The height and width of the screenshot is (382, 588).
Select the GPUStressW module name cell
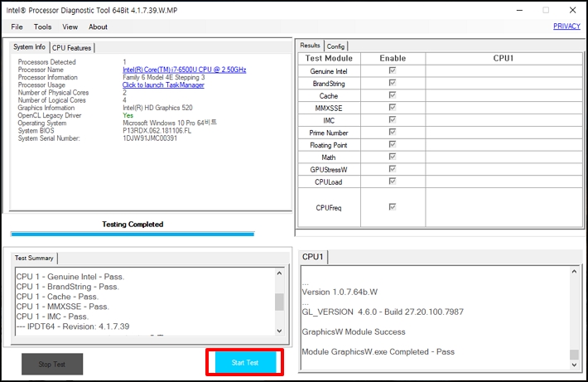pyautogui.click(x=330, y=170)
